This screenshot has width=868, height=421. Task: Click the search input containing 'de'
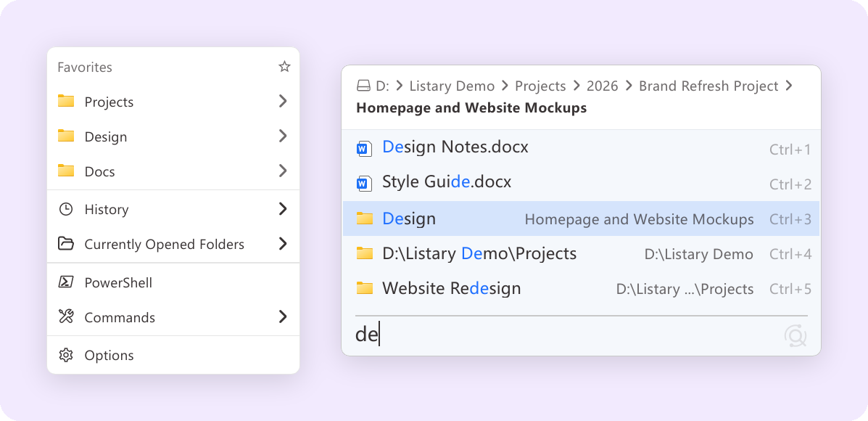(565, 335)
